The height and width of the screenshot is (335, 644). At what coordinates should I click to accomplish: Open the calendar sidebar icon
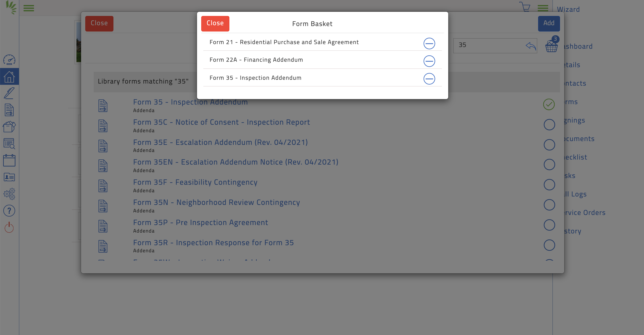9,160
